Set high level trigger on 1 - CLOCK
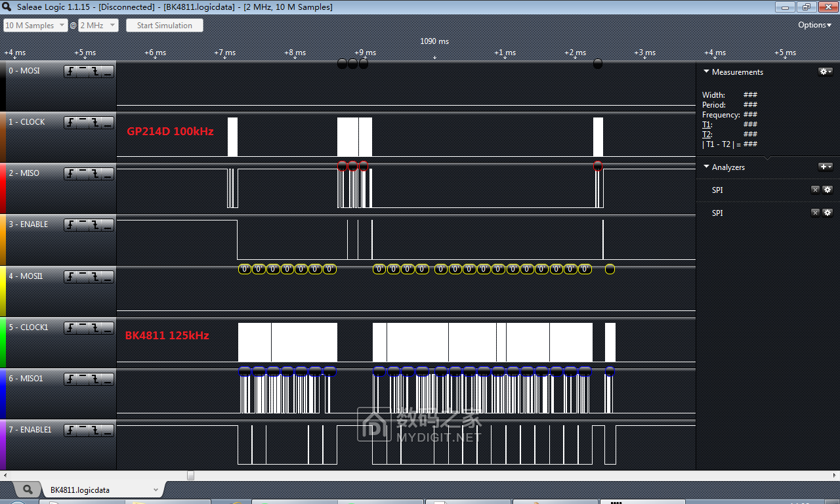This screenshot has height=504, width=840. pos(83,123)
